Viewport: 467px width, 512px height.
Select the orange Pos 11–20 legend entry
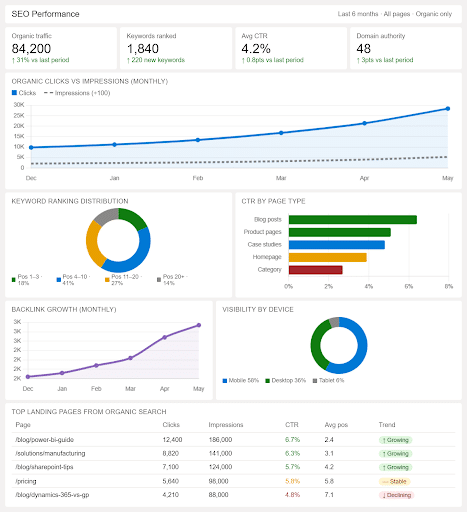123,280
